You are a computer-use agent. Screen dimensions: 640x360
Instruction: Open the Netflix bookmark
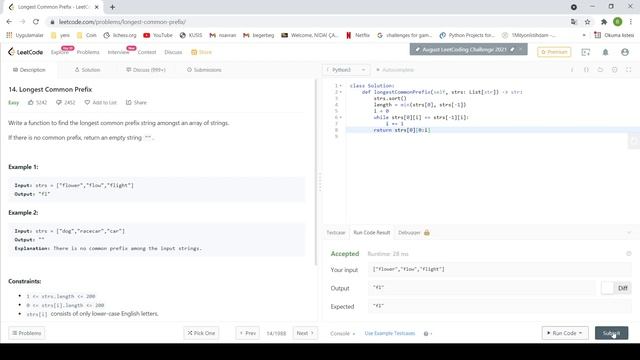coord(358,36)
